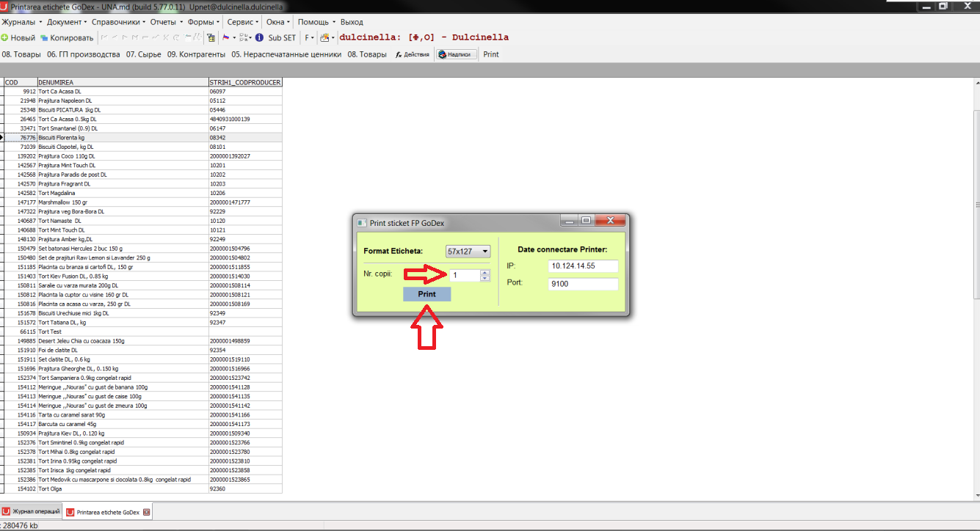Screen dimensions: 980x531
Task: Click the green Новый (New) button
Action: pyautogui.click(x=18, y=38)
